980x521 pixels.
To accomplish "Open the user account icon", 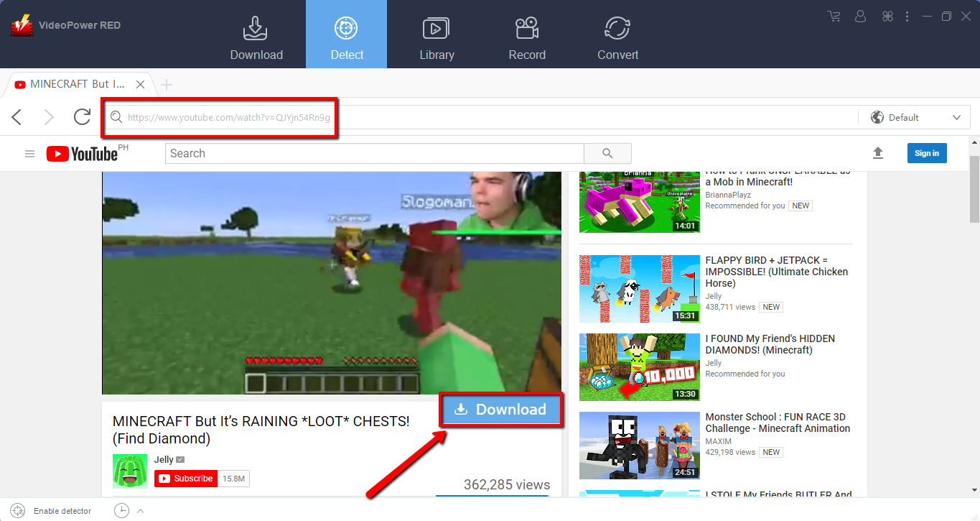I will tap(861, 16).
